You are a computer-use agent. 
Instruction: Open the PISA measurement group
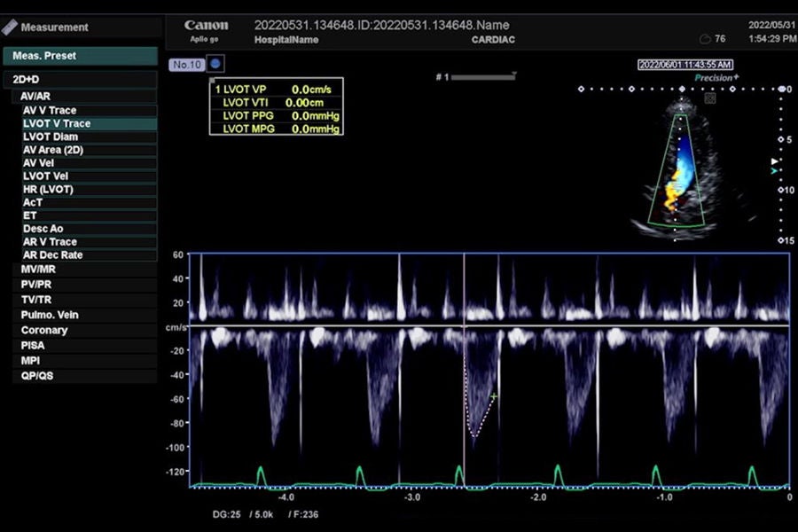84,345
